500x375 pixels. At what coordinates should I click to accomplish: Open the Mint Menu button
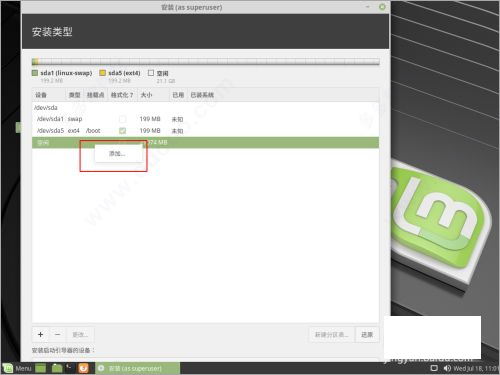point(17,368)
